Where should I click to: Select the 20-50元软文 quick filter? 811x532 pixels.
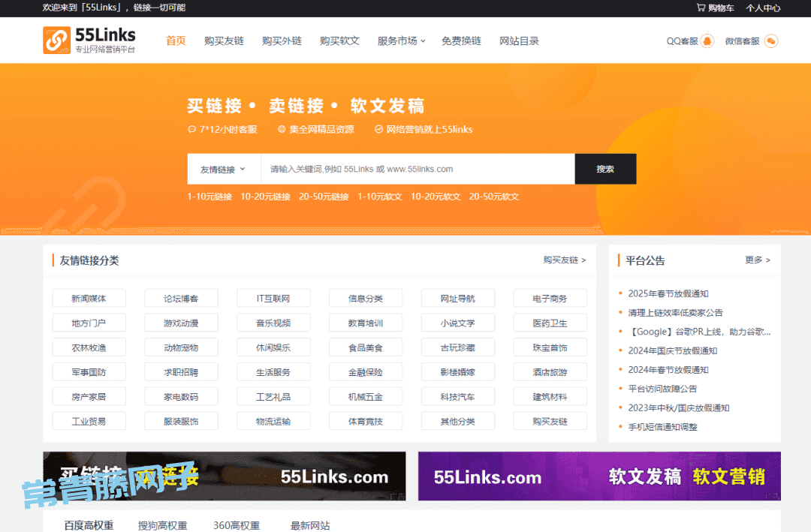494,197
